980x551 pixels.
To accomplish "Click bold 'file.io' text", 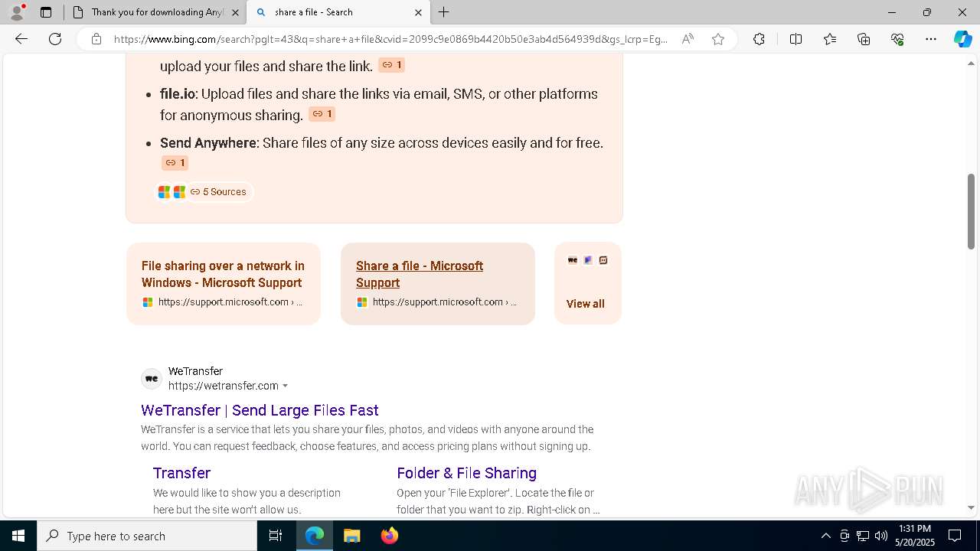I will pyautogui.click(x=178, y=94).
